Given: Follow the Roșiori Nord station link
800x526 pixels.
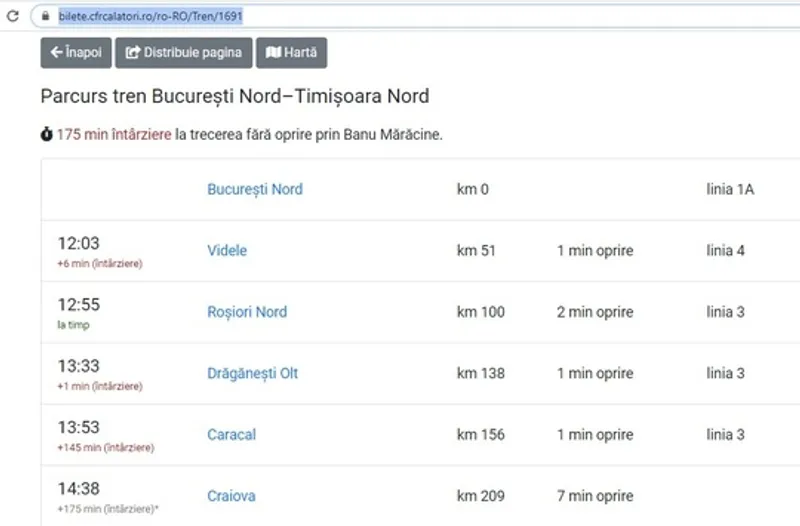Looking at the screenshot, I should pyautogui.click(x=247, y=312).
